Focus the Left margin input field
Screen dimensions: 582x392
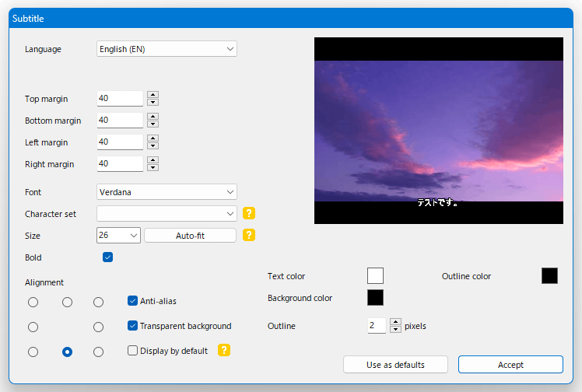120,142
